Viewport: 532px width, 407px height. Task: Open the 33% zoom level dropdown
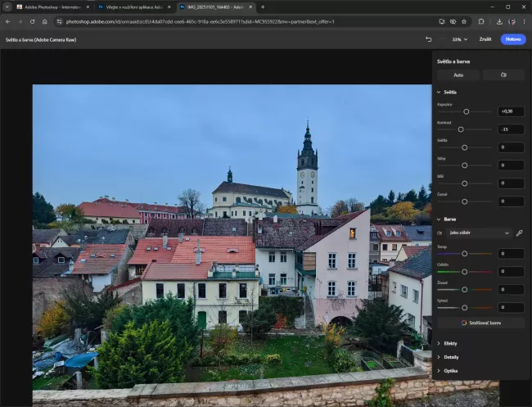459,39
